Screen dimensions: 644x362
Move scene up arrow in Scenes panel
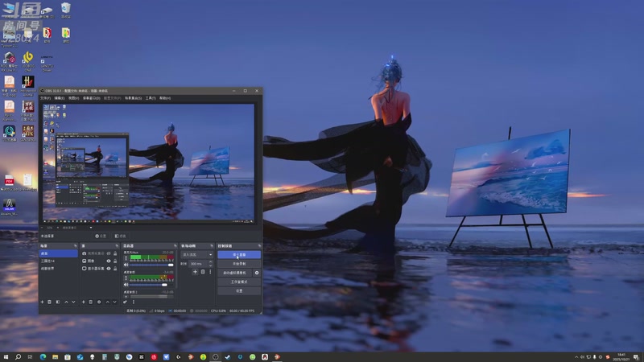point(66,302)
